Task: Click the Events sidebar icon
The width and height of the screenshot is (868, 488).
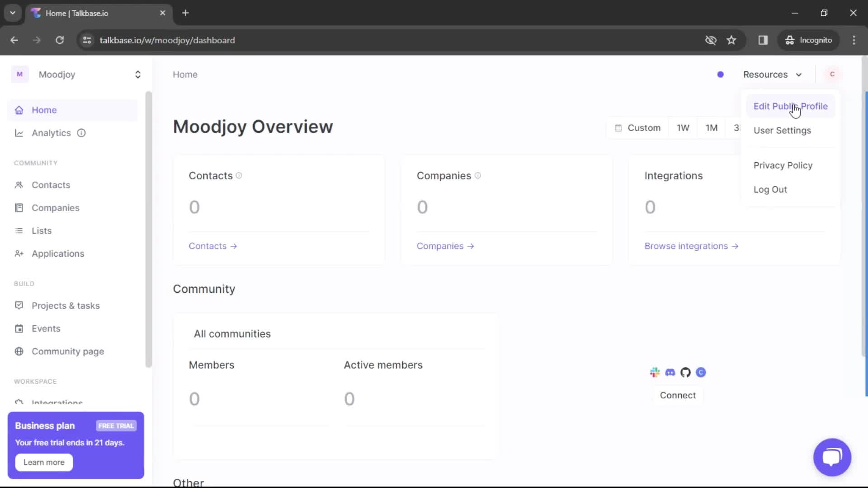Action: [19, 328]
